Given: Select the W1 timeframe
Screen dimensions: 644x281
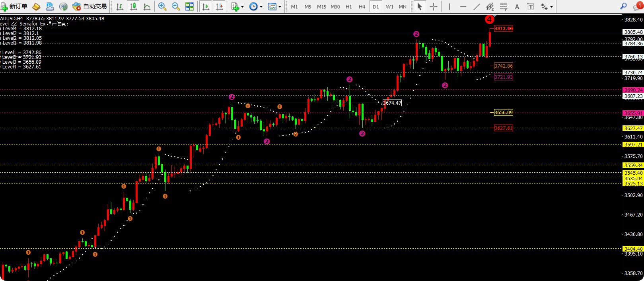Looking at the screenshot, I should tap(389, 7).
